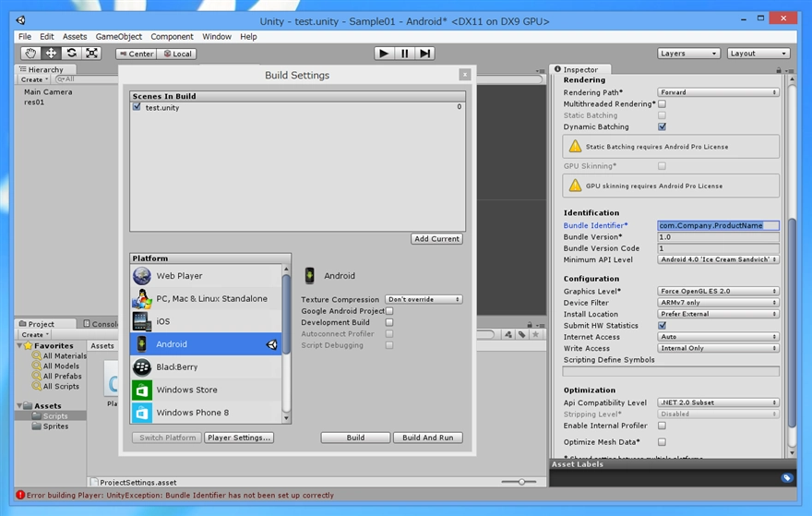Toggle Multithreaded Rendering checkbox
Screen dimensions: 812x516
662,103
